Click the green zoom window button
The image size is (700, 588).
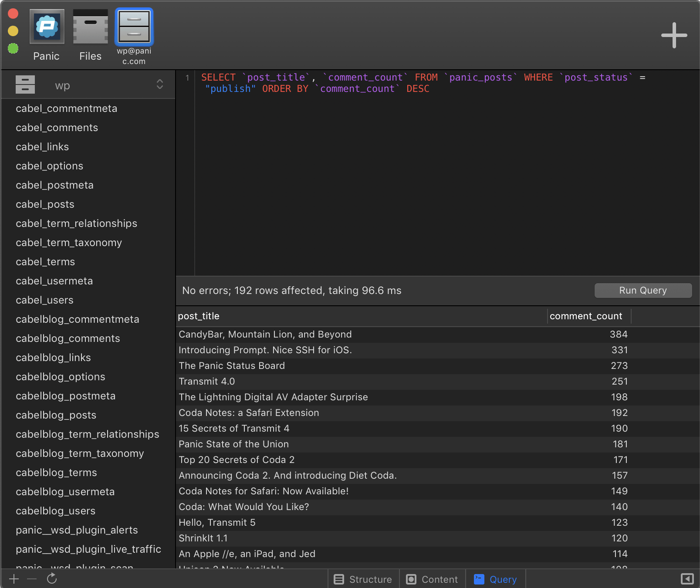click(13, 48)
